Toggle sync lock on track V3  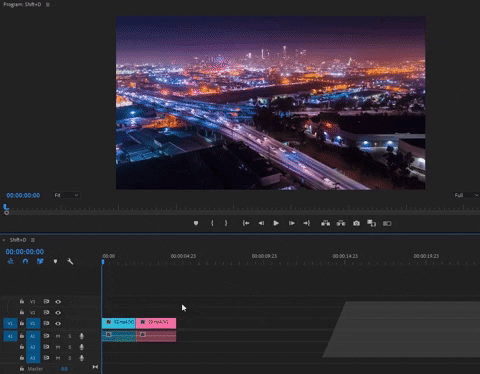(x=46, y=301)
